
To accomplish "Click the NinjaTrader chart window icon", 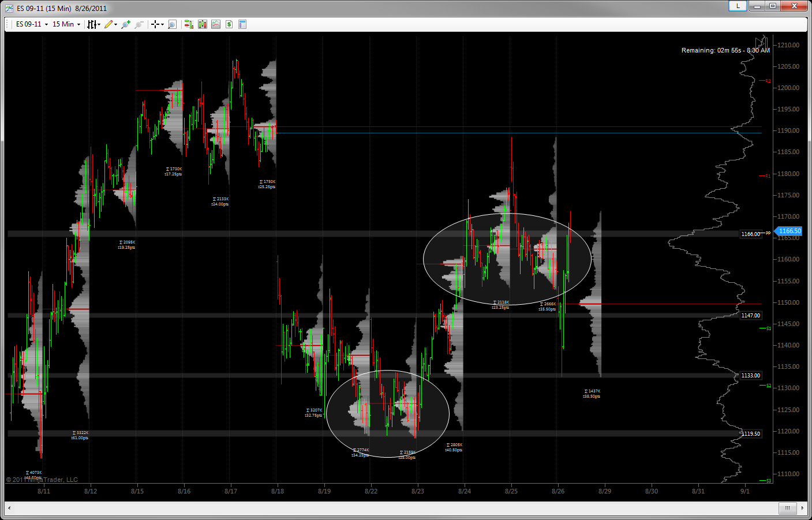I will point(9,8).
